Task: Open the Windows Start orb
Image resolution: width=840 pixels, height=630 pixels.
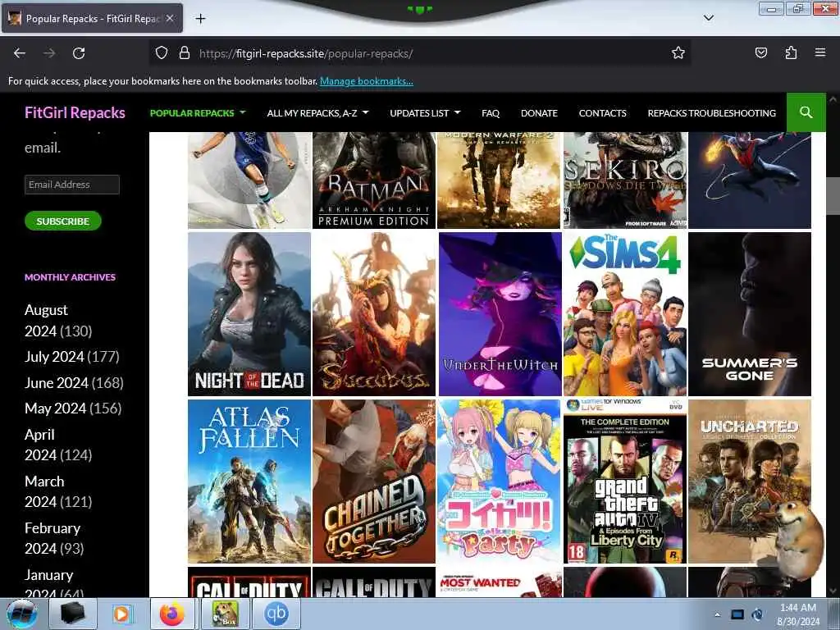Action: [22, 614]
